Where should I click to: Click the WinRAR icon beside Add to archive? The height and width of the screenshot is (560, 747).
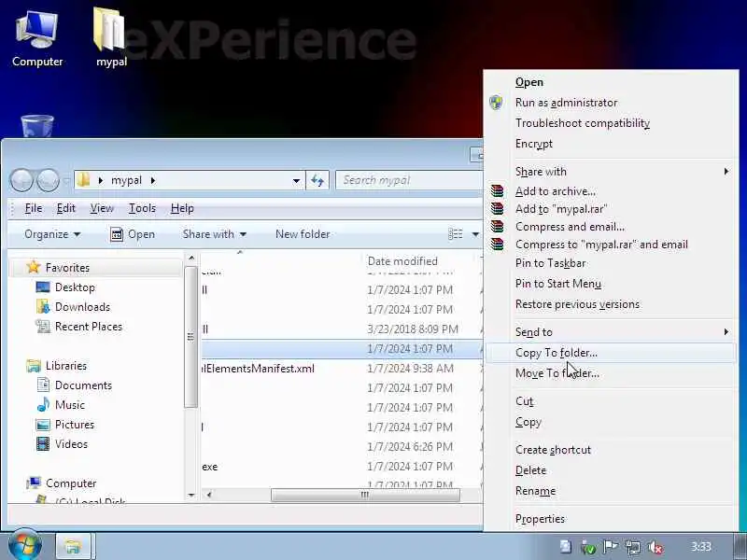coord(497,191)
